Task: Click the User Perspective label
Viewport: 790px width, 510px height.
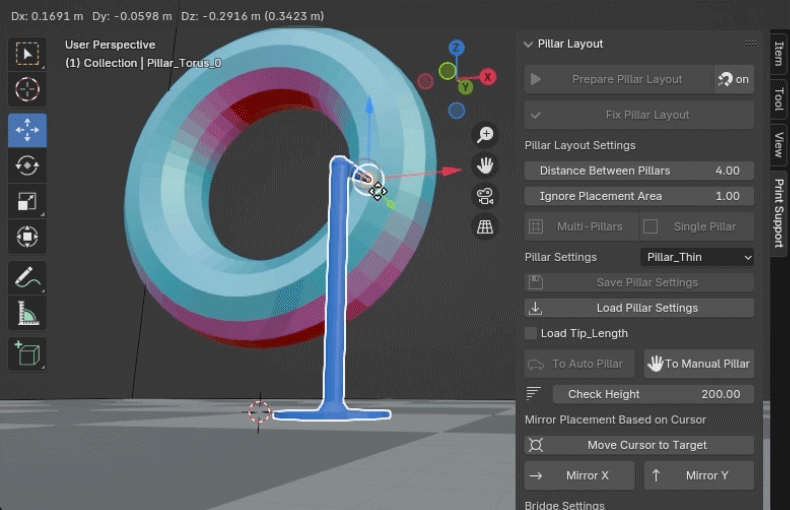Action: coord(110,45)
